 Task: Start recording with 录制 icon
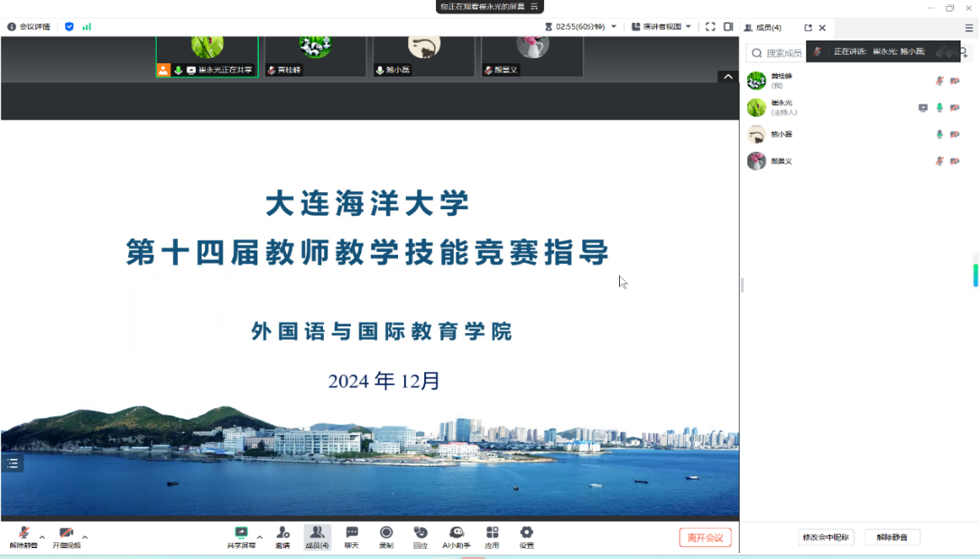point(385,536)
